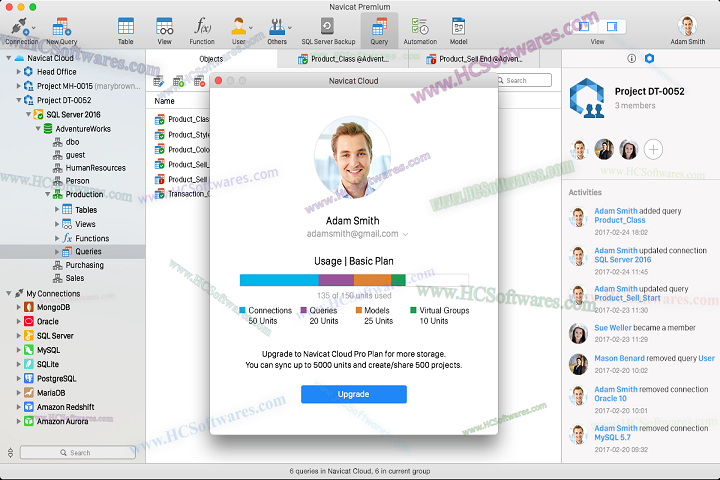
Task: Toggle sidebar stepper at bottom left
Action: coord(10,453)
